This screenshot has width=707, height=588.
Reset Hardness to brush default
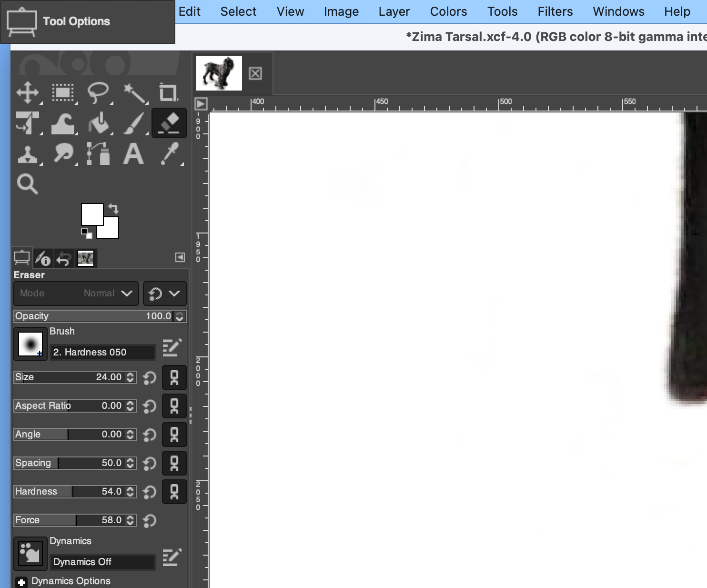click(150, 492)
